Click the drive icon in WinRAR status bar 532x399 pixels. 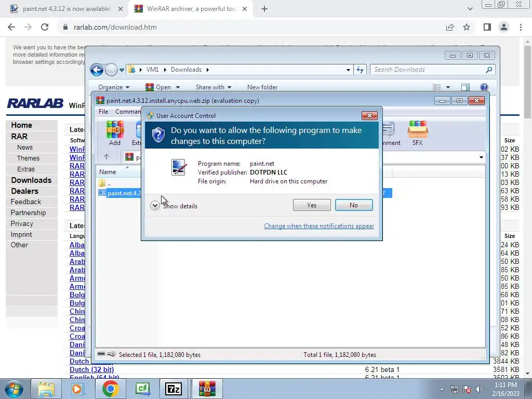[101, 354]
